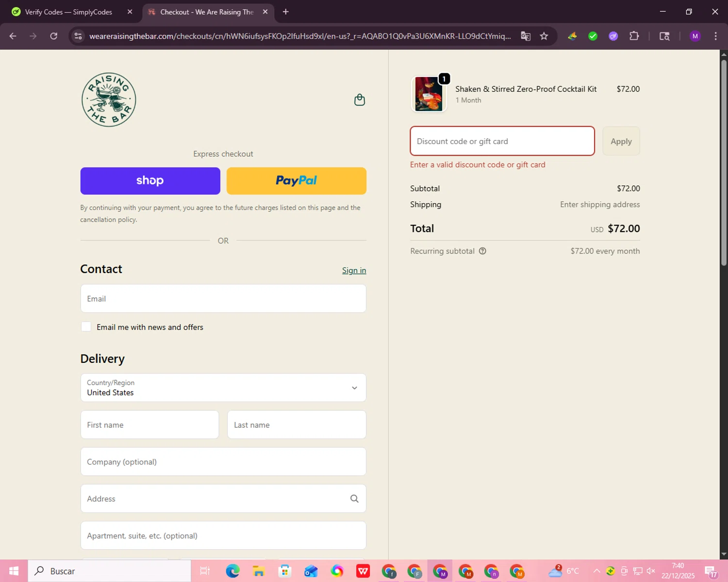Reload the checkout page
Image resolution: width=728 pixels, height=582 pixels.
pyautogui.click(x=54, y=36)
